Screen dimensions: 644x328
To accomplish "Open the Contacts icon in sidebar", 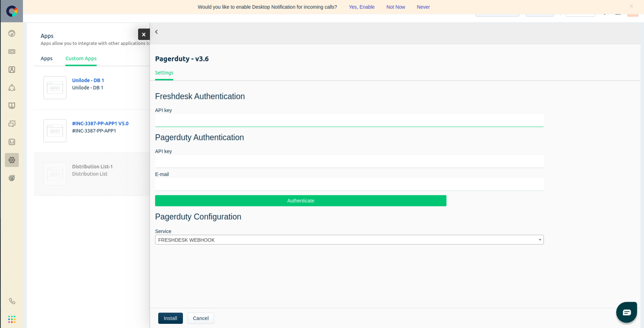I will pos(12,69).
